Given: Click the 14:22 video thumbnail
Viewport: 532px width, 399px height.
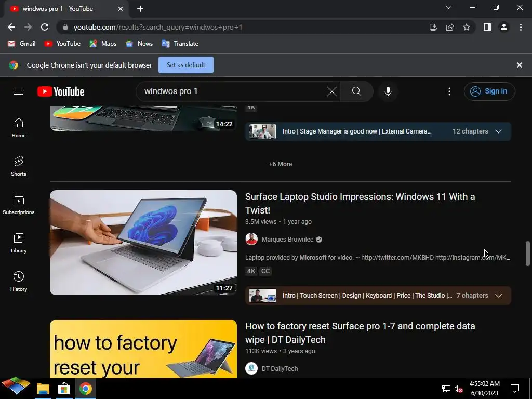Looking at the screenshot, I should pos(143,118).
